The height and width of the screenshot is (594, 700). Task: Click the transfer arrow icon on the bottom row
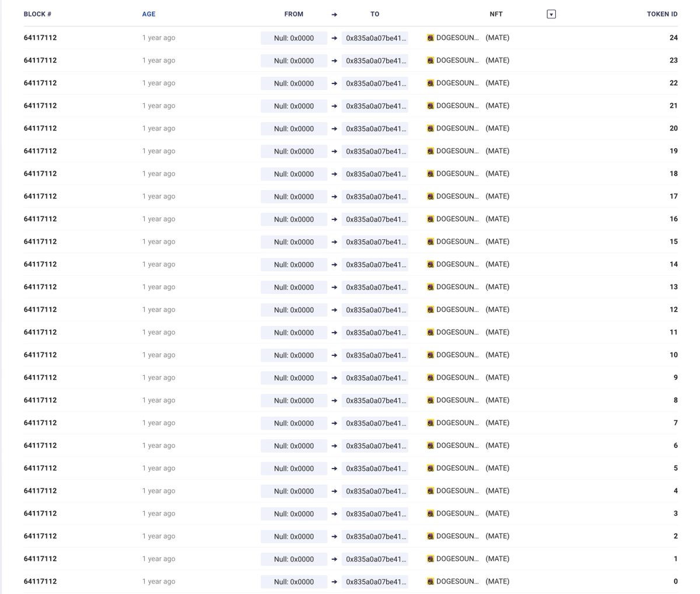tap(334, 581)
